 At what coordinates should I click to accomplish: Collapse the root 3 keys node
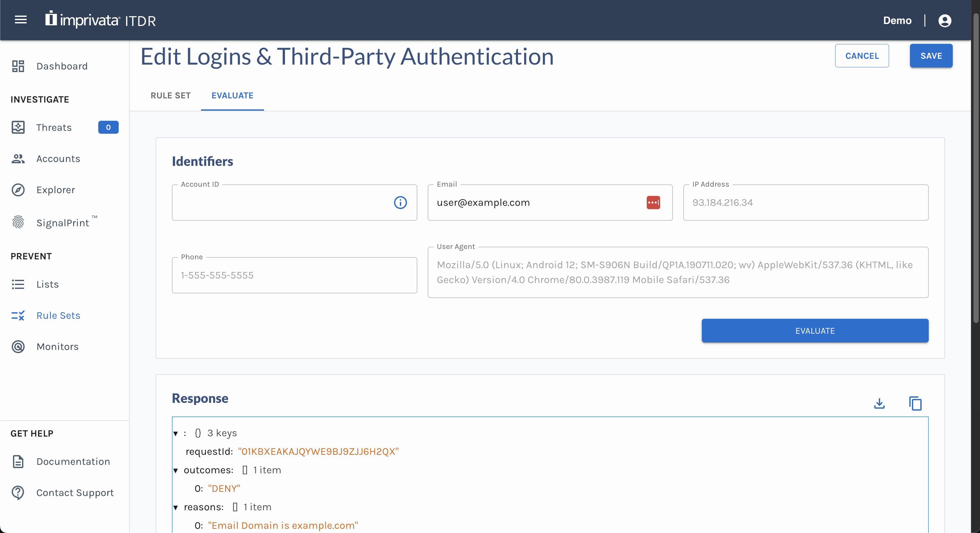pos(176,433)
